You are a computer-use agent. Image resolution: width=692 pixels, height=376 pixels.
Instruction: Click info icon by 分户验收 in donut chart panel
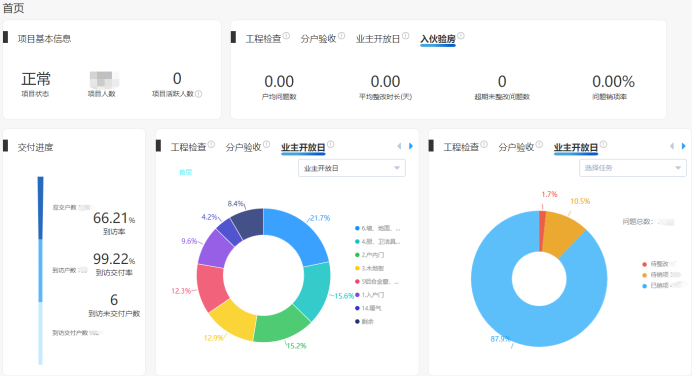(267, 144)
